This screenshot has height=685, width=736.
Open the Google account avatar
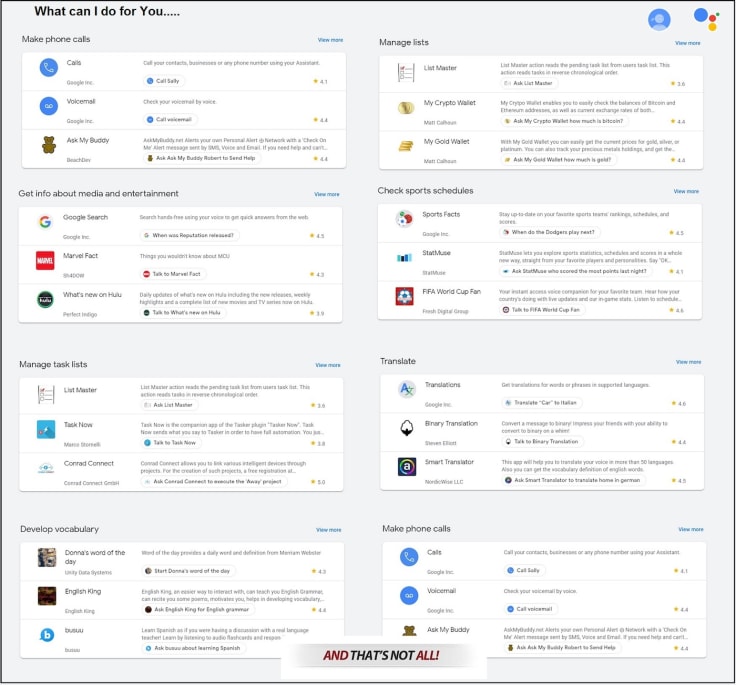(659, 20)
